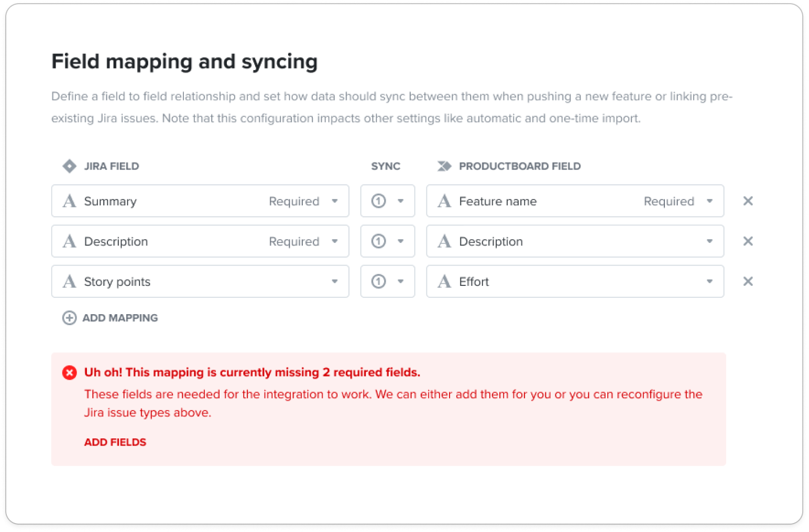809x532 pixels.
Task: Click the one-way sync icon for Summary row
Action: click(x=378, y=201)
